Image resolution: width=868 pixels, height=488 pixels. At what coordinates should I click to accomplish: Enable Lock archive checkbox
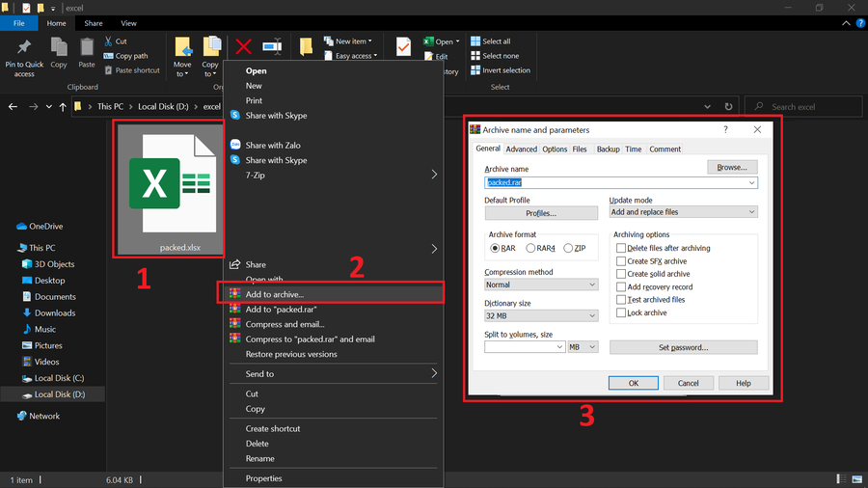pos(621,312)
